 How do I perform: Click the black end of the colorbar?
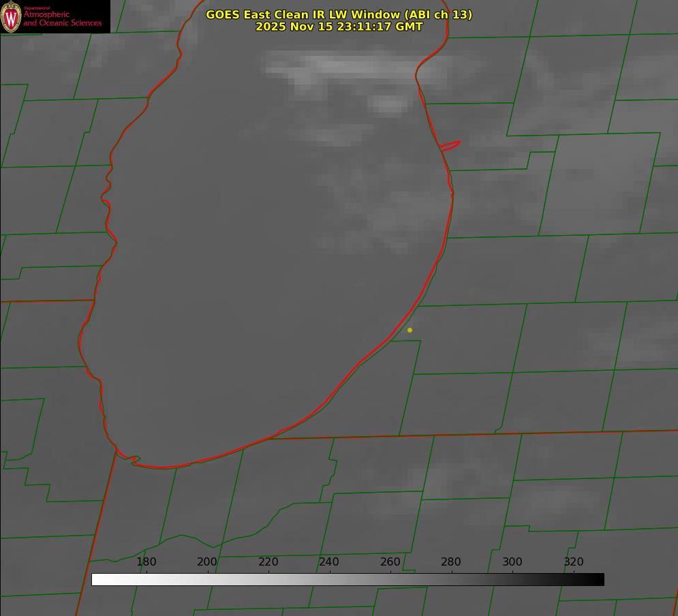599,580
